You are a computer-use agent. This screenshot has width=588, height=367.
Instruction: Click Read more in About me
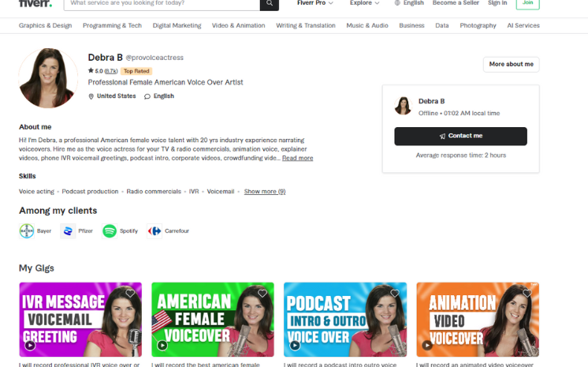pos(297,158)
